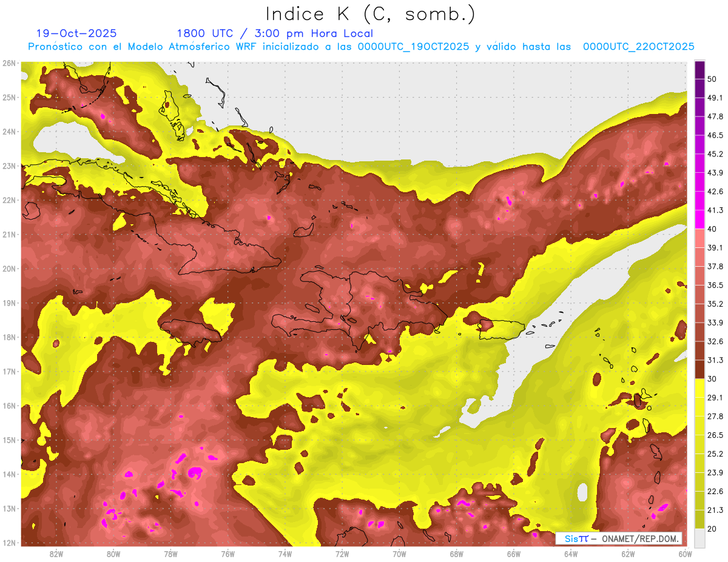Click the Indice K chart title

pyautogui.click(x=371, y=14)
